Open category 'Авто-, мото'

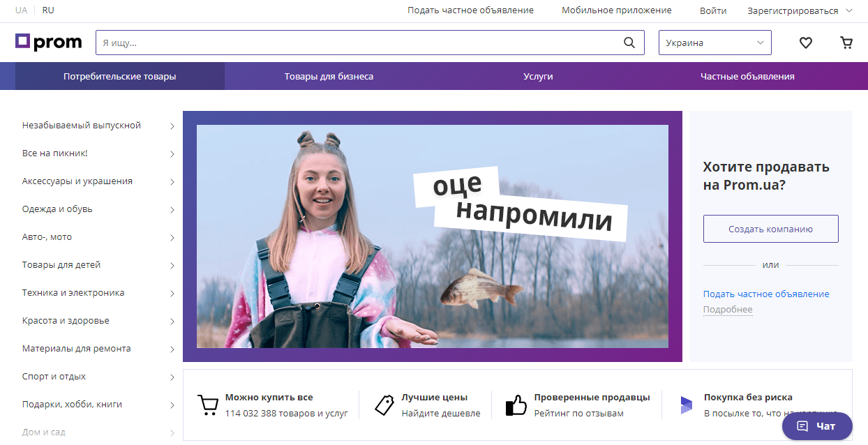pos(47,237)
